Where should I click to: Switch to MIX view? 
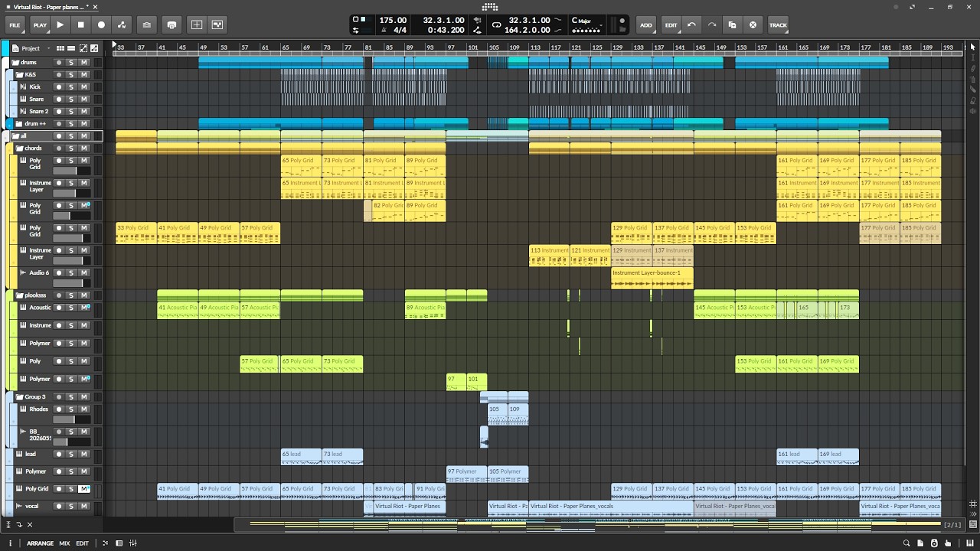click(64, 543)
